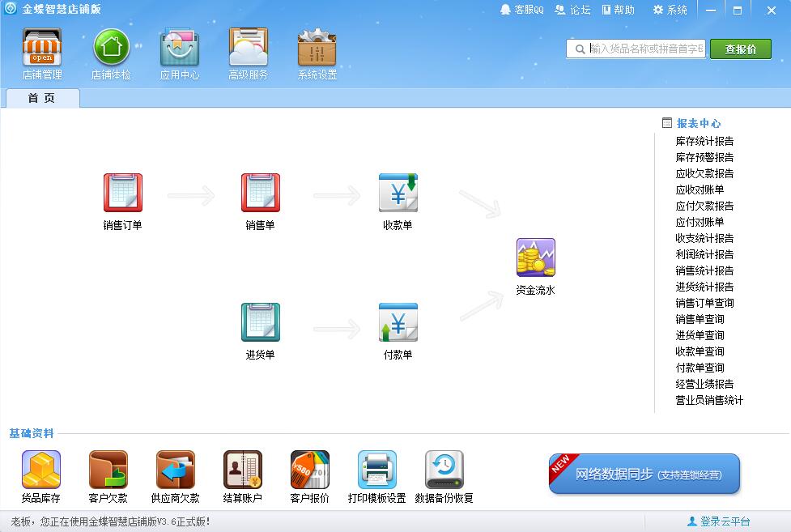The width and height of the screenshot is (791, 532).
Task: Click the magnifier icon in search box
Action: [x=580, y=49]
